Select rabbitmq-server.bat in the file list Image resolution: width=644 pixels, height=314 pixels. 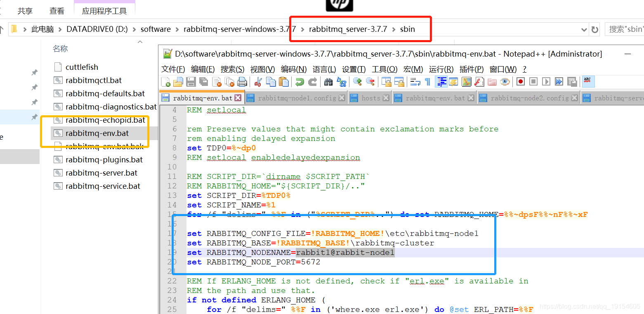pos(101,173)
